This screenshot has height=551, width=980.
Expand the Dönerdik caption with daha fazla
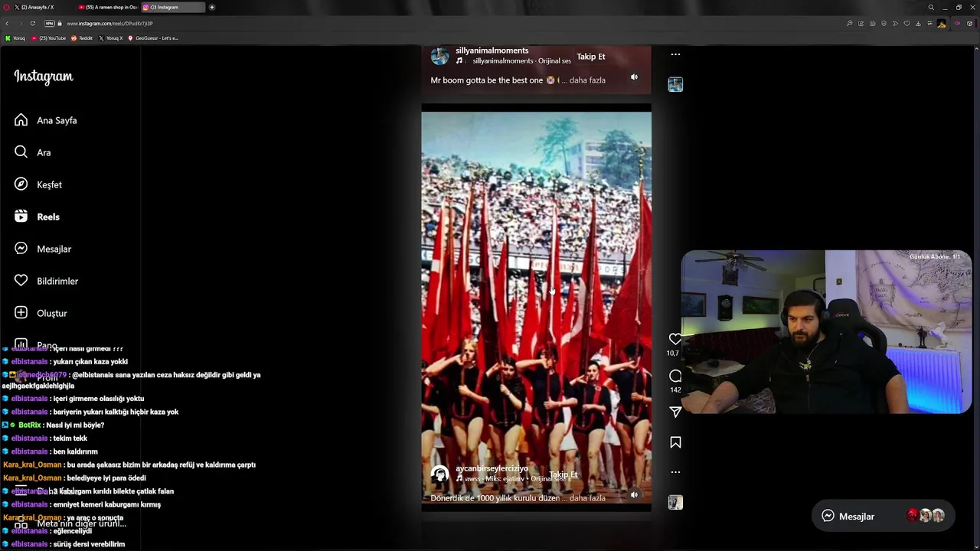tap(587, 498)
